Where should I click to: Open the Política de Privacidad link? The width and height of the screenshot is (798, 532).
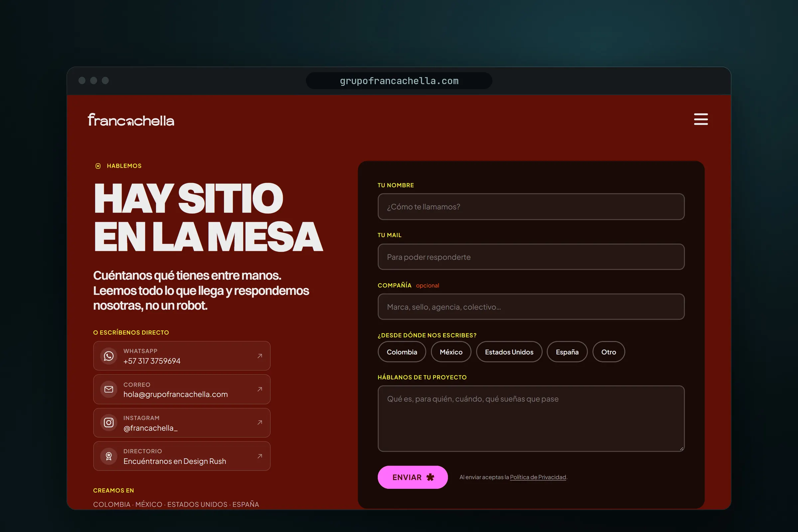tap(538, 477)
